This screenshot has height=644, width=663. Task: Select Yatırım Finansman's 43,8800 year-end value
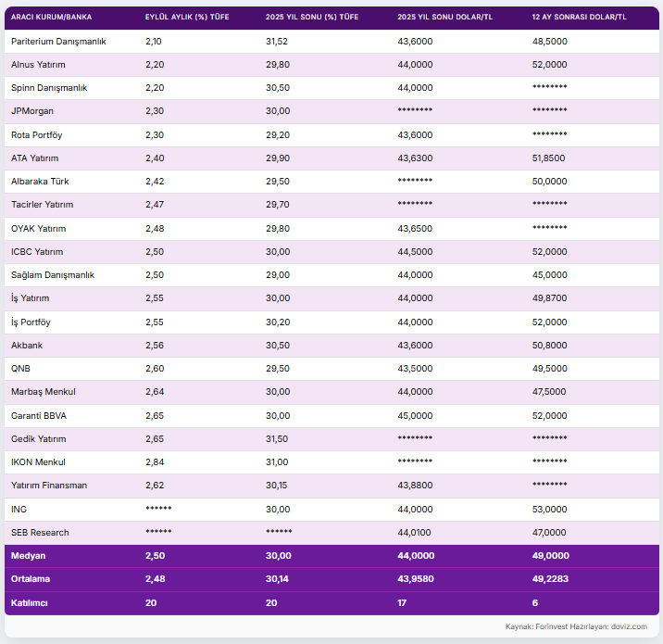pos(415,486)
